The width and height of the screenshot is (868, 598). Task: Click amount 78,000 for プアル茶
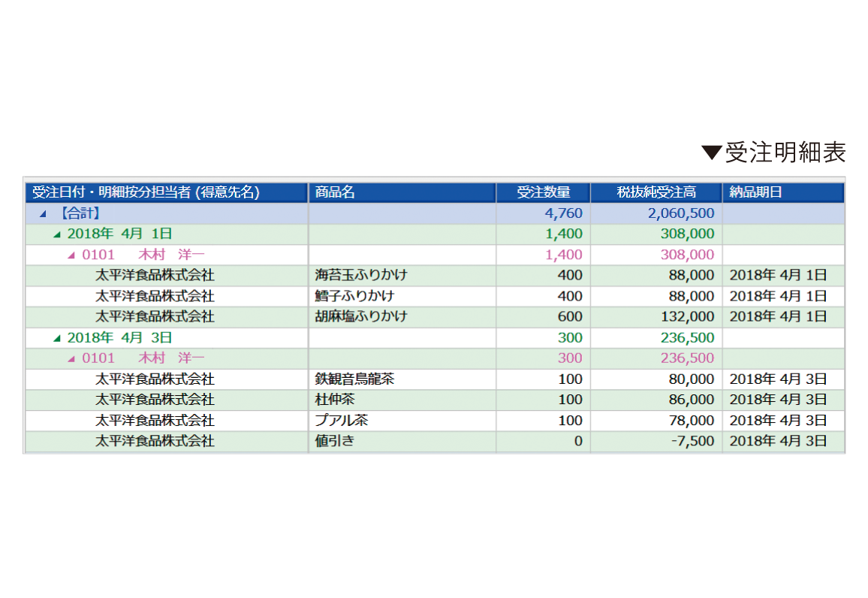click(691, 421)
